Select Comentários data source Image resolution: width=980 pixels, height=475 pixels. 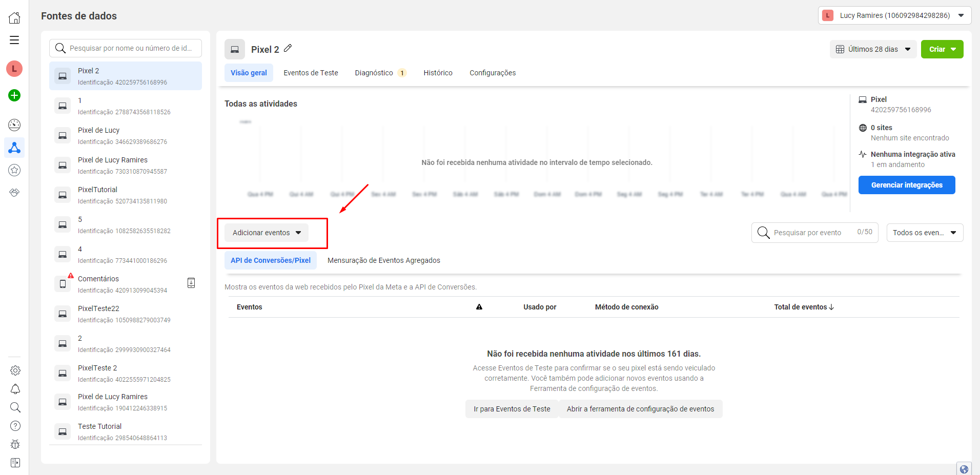[126, 284]
